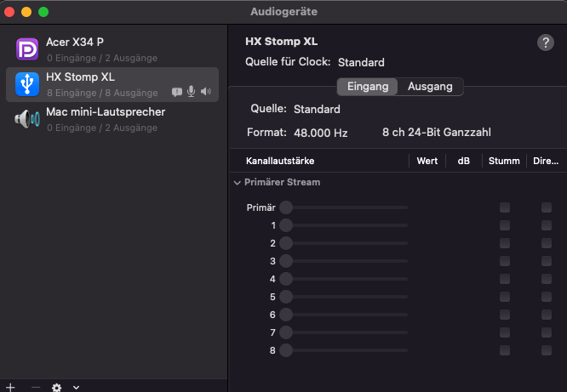Click the Stumm column header
Screen dimensions: 567x392
pos(504,161)
